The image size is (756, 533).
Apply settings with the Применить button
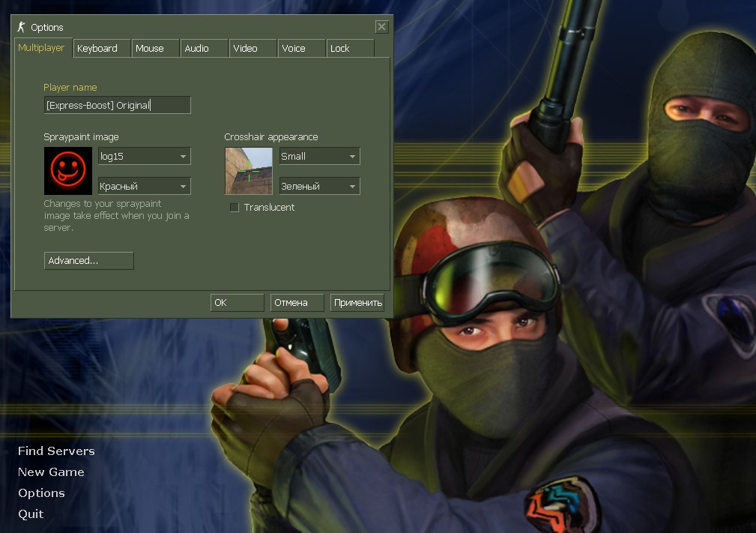point(357,302)
